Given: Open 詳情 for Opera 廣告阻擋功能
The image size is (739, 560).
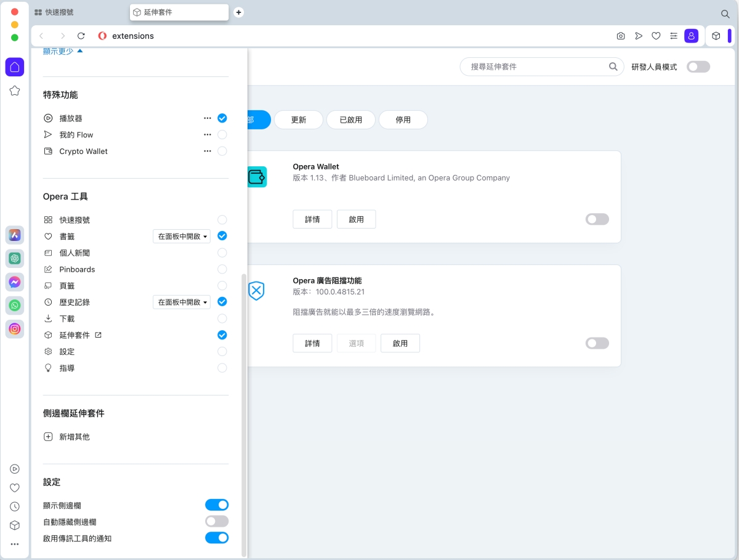Looking at the screenshot, I should [312, 343].
